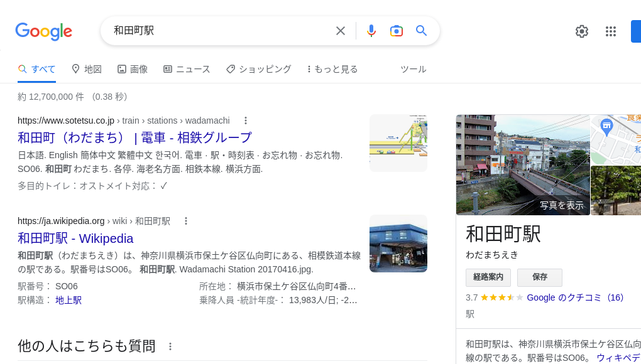
Task: Clear the search box with the X icon
Action: pos(340,31)
